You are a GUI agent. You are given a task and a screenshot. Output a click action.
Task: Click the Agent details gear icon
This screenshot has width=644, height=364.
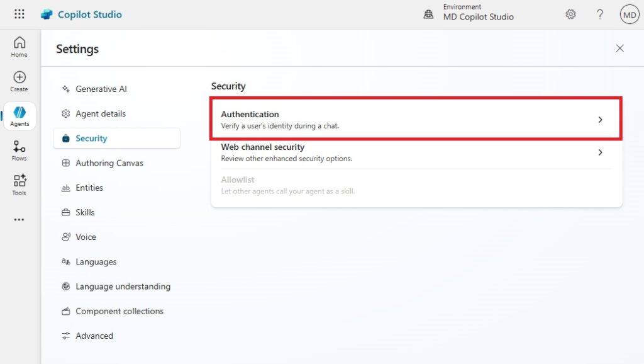pos(65,113)
